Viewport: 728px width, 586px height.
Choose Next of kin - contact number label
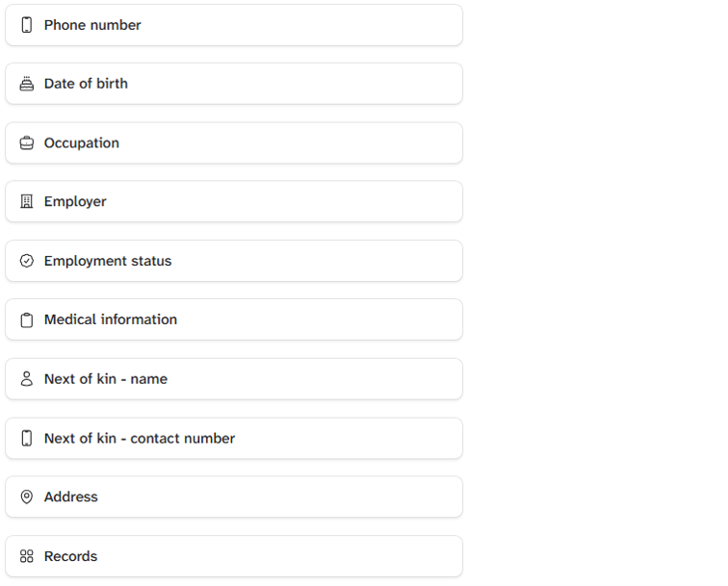(140, 438)
